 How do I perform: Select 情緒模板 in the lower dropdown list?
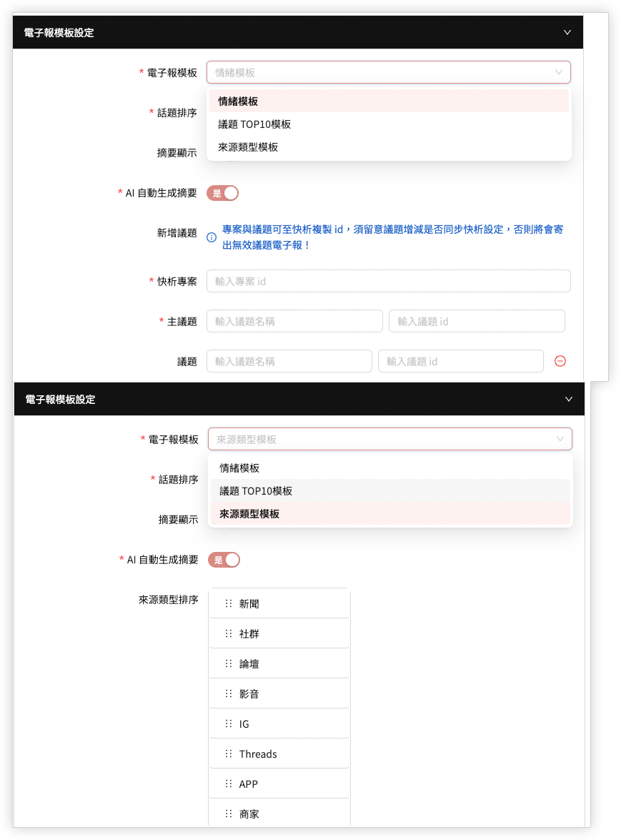[x=390, y=468]
